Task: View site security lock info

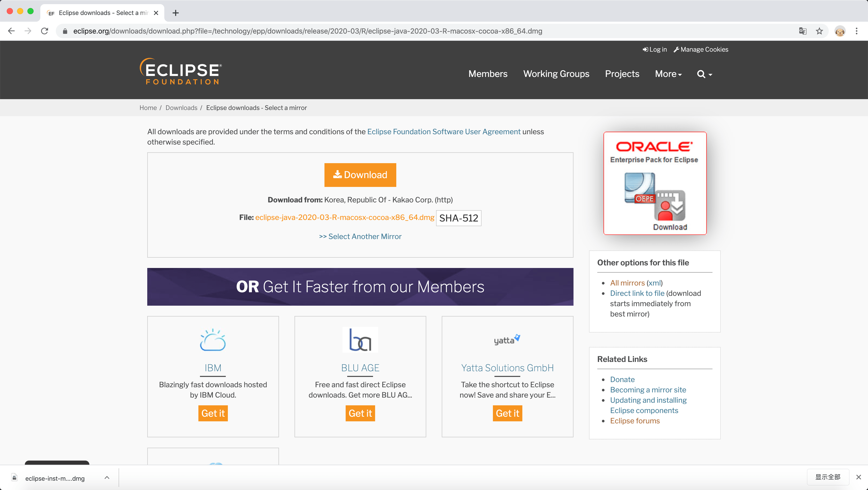Action: [x=65, y=31]
